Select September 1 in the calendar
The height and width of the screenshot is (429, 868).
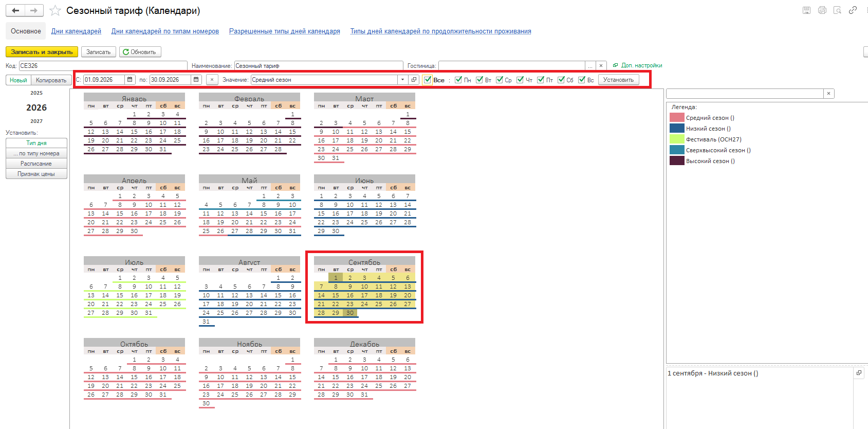click(x=336, y=278)
